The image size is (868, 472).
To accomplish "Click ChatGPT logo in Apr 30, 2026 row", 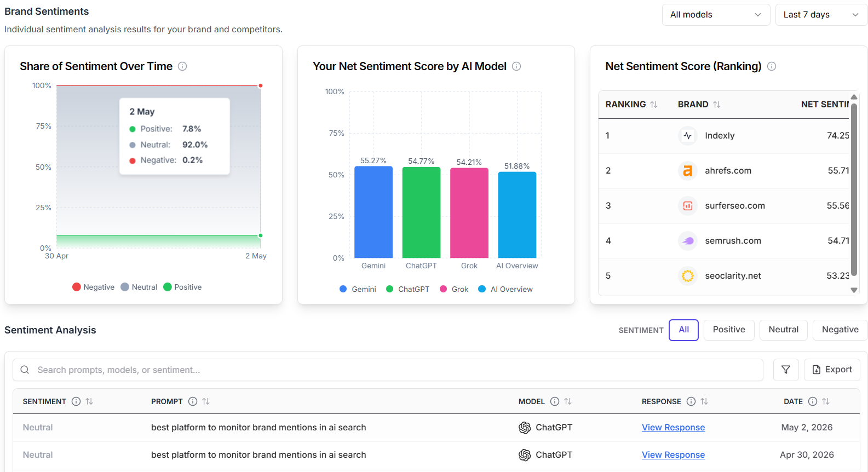I will click(525, 455).
